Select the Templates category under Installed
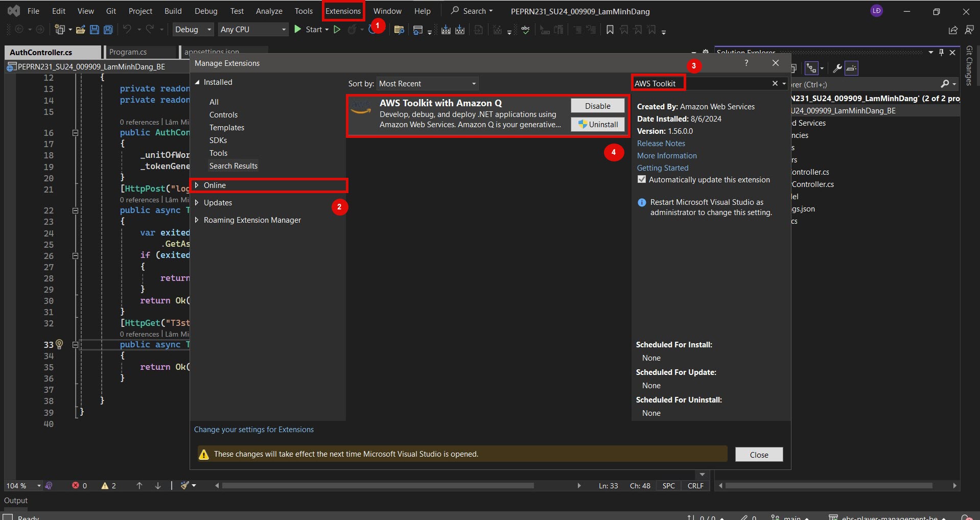 point(227,128)
